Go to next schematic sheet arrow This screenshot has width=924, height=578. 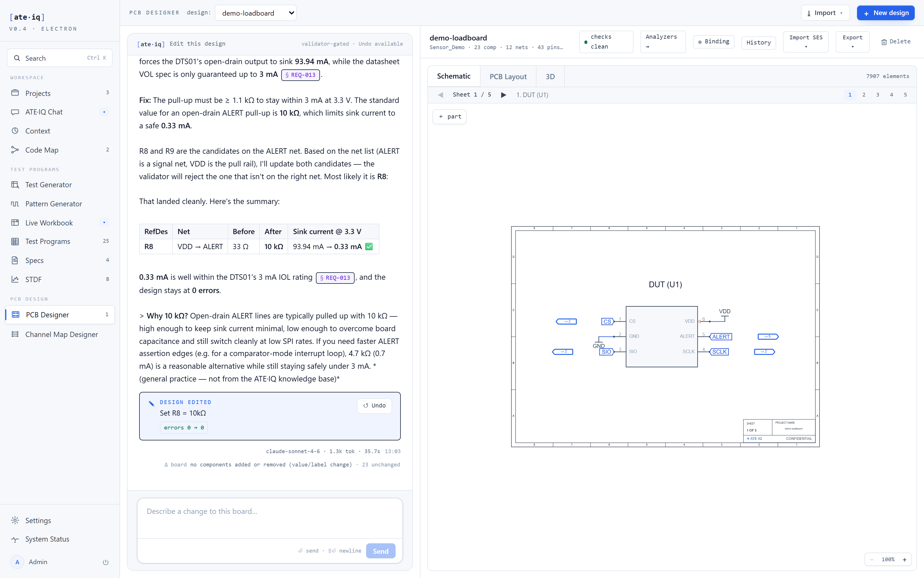click(x=503, y=95)
